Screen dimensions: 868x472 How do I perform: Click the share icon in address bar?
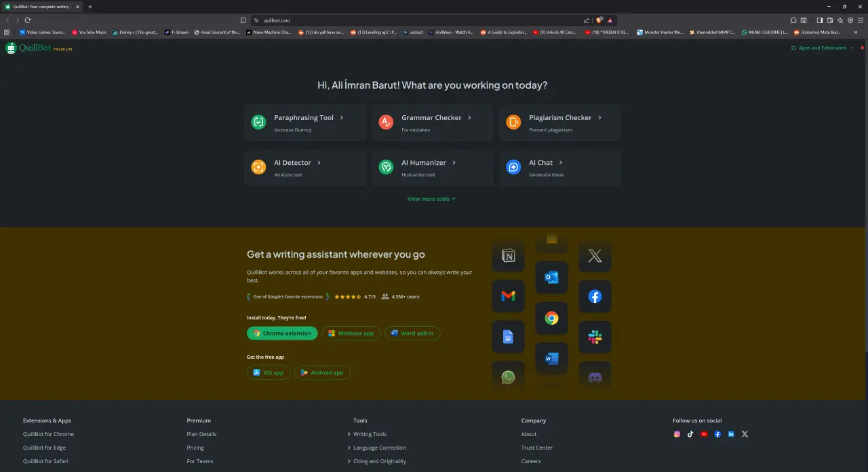point(587,20)
